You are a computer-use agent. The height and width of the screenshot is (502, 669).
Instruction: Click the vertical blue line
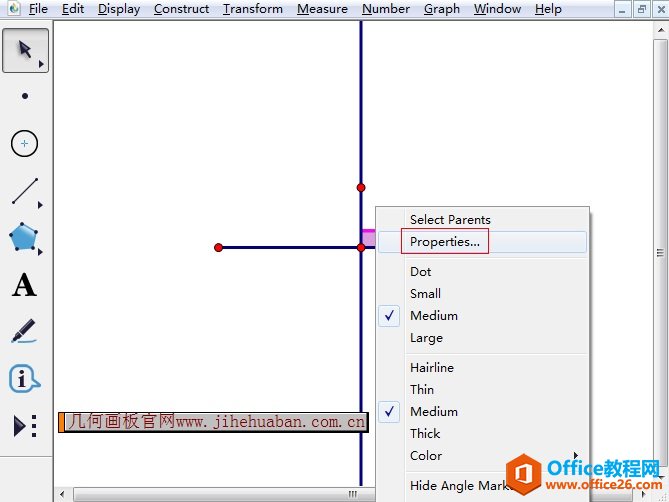(x=361, y=107)
